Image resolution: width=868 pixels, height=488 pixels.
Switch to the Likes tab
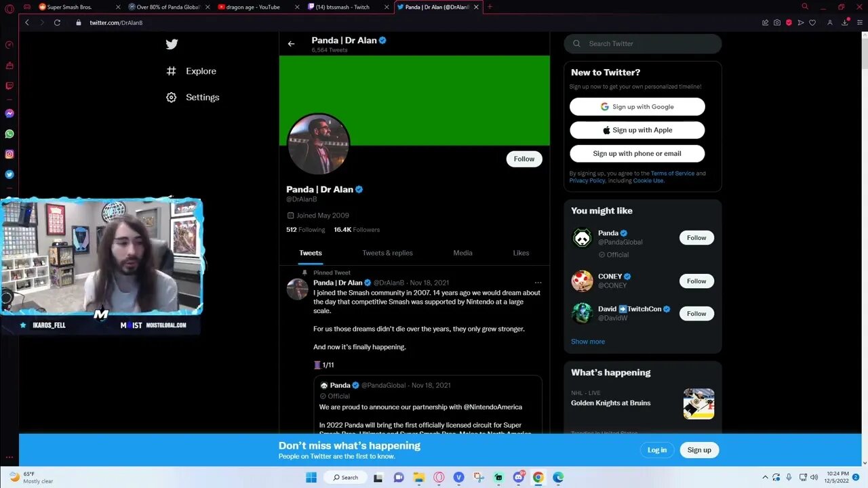coord(521,253)
